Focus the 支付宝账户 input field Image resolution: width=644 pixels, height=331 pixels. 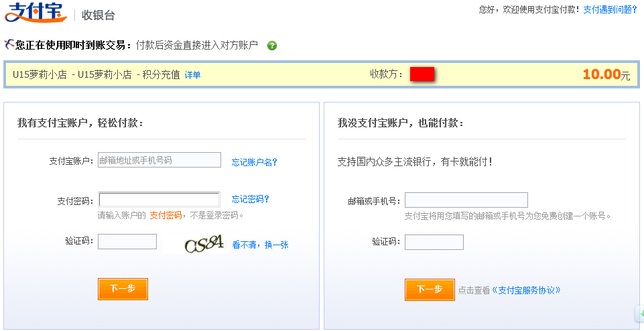tap(159, 160)
